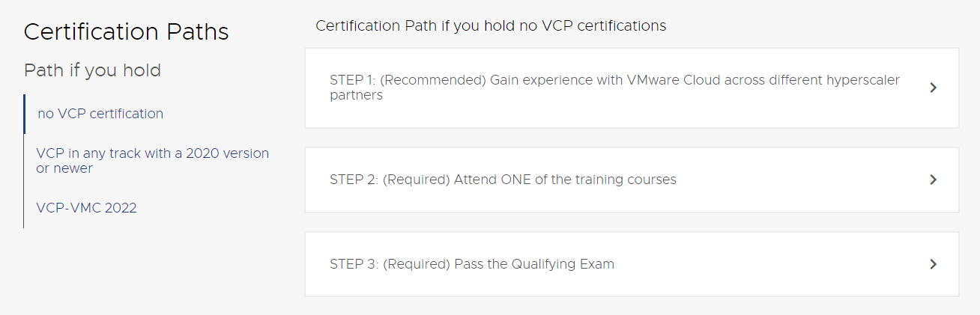The height and width of the screenshot is (315, 980).
Task: Expand STEP 3 Pass the Qualifying Exam
Action: click(472, 264)
